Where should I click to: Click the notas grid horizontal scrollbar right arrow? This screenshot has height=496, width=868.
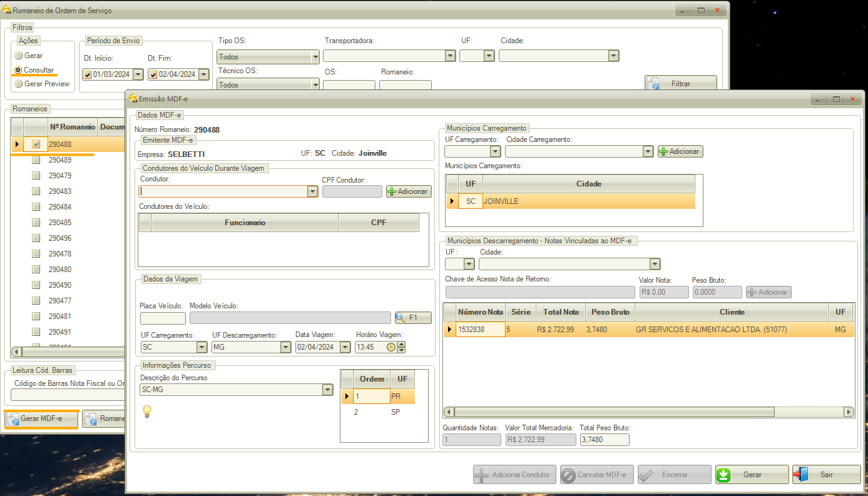pos(849,412)
